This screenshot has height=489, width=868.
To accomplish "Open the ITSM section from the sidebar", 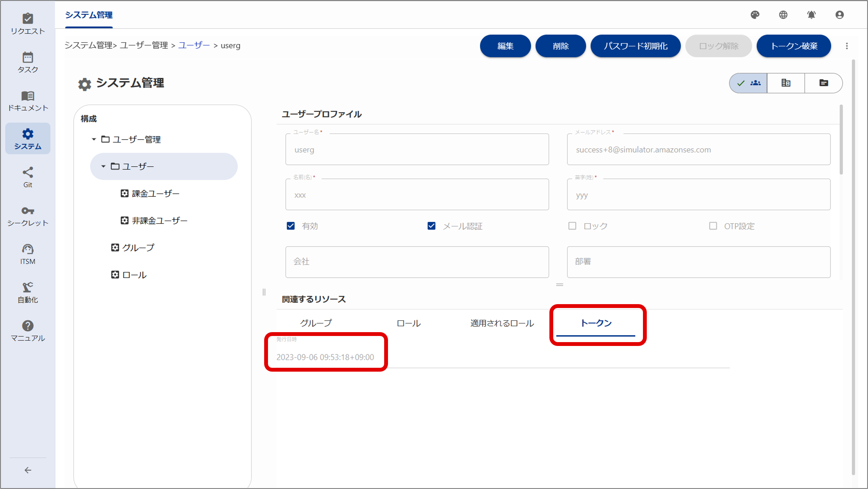I will tap(27, 253).
